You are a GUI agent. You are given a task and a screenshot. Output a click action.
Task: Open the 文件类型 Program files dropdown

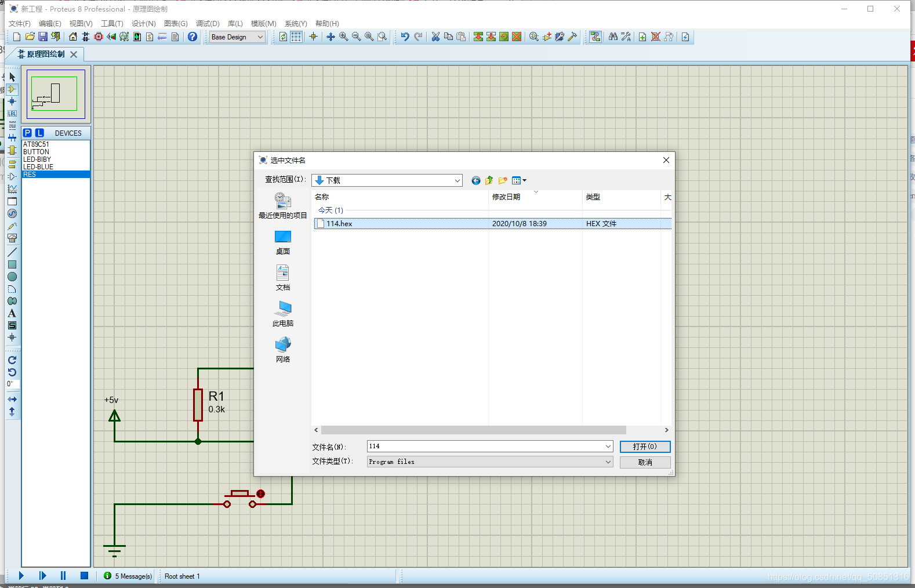tap(490, 462)
